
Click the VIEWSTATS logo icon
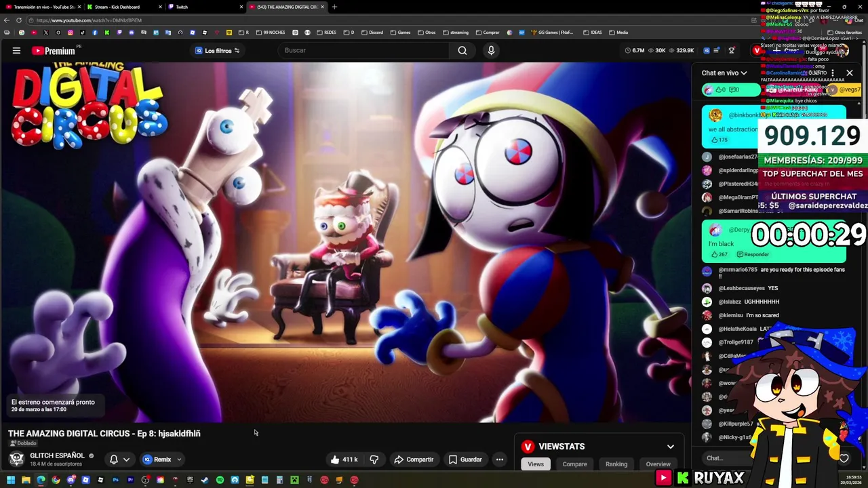[528, 447]
